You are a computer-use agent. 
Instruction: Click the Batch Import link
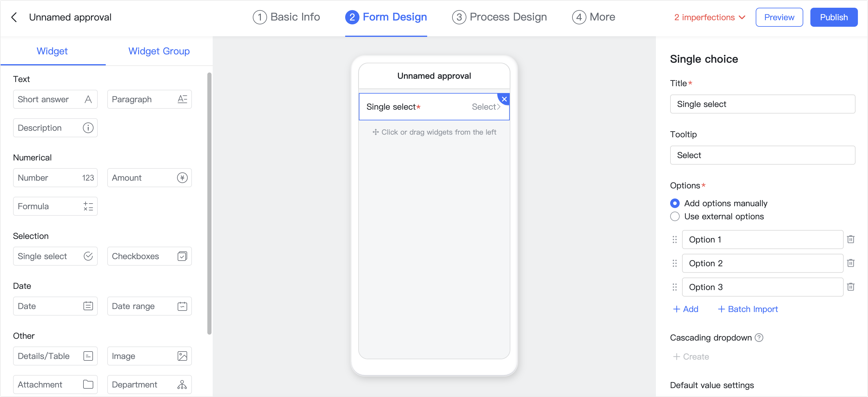[748, 309]
